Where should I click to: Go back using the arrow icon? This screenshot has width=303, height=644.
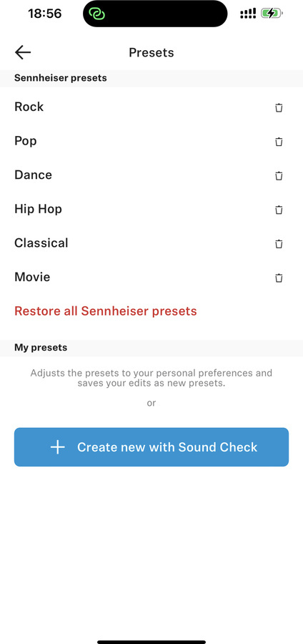(23, 52)
